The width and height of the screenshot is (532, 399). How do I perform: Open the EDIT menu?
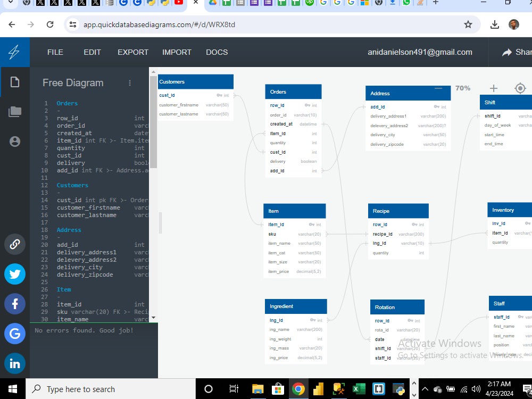coord(92,52)
